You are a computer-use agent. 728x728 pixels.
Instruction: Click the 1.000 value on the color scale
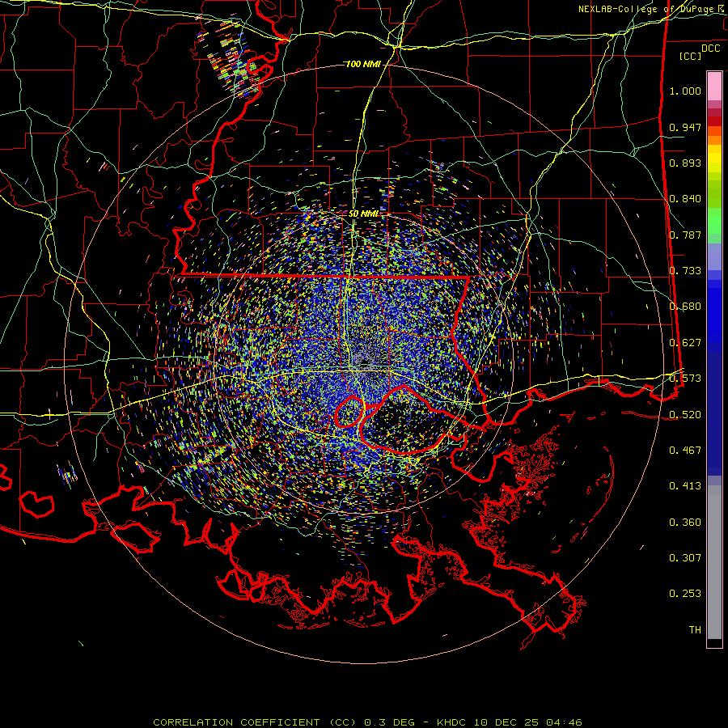click(x=685, y=91)
